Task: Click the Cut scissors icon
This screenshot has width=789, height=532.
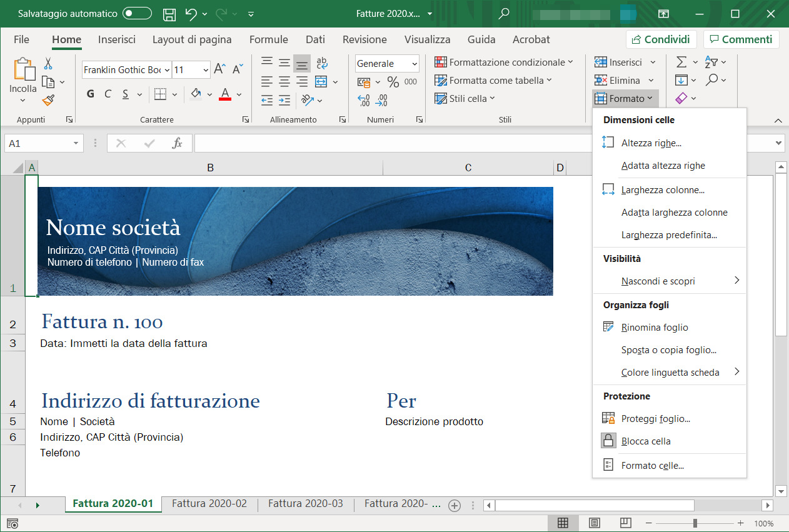Action: (48, 63)
